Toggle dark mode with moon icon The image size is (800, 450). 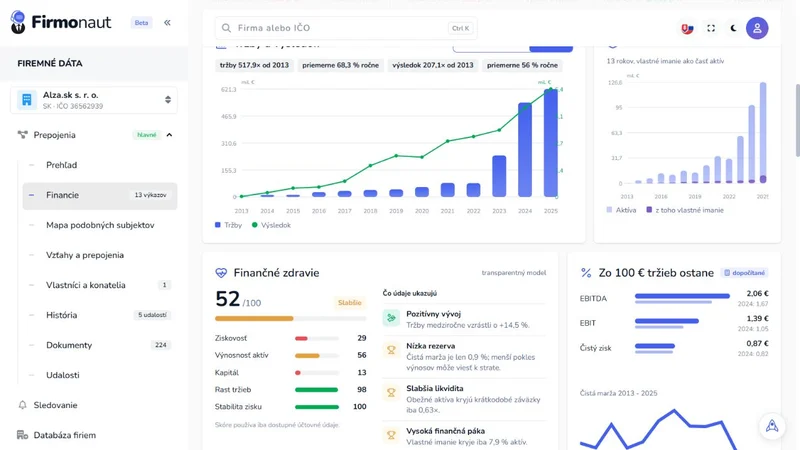733,28
